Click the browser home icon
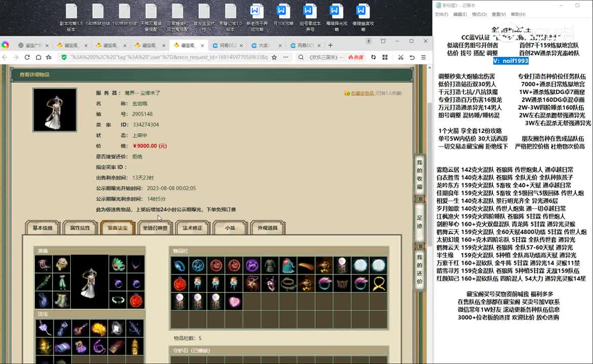Viewport: 593px width, 364px height. pyautogui.click(x=38, y=57)
